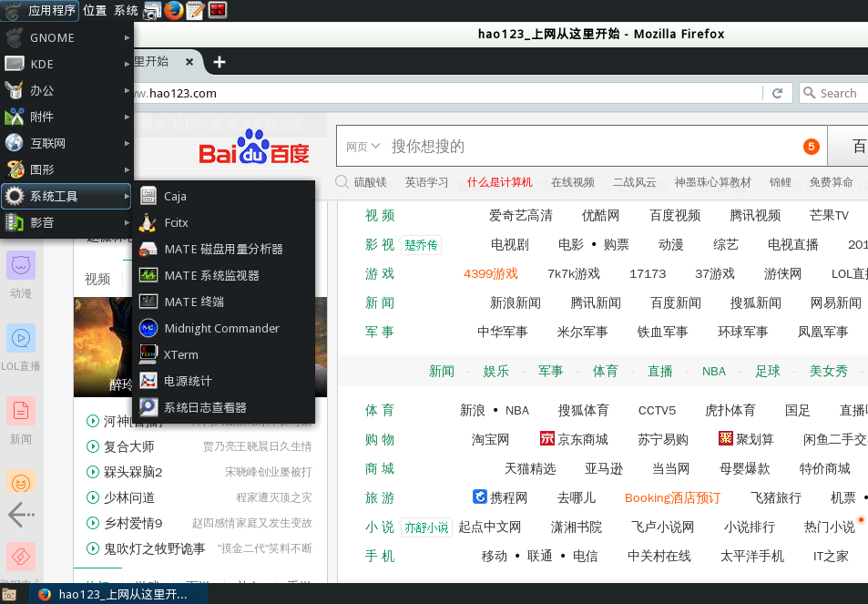Open the 爱奇艺高清 link
The height and width of the screenshot is (604, 868).
pyautogui.click(x=520, y=215)
